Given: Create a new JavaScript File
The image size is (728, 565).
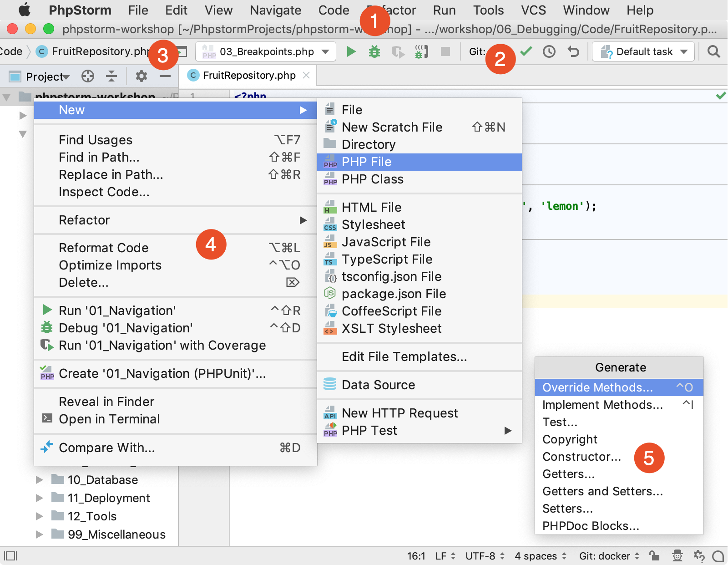Looking at the screenshot, I should [x=420, y=242].
